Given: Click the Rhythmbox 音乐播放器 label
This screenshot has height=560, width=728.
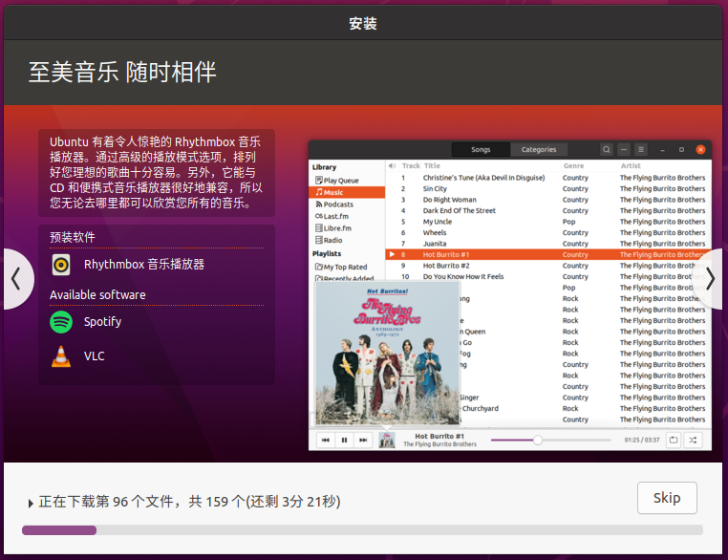Looking at the screenshot, I should (x=144, y=264).
